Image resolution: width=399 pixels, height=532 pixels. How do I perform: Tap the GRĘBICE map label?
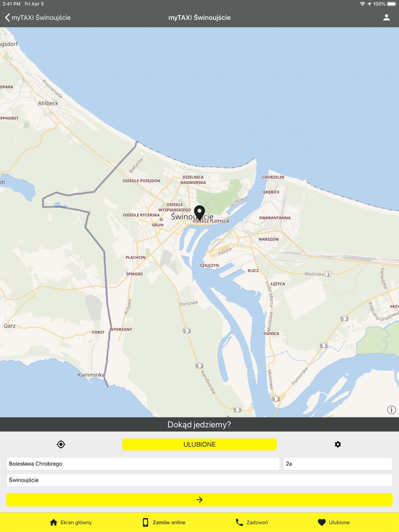tap(271, 192)
